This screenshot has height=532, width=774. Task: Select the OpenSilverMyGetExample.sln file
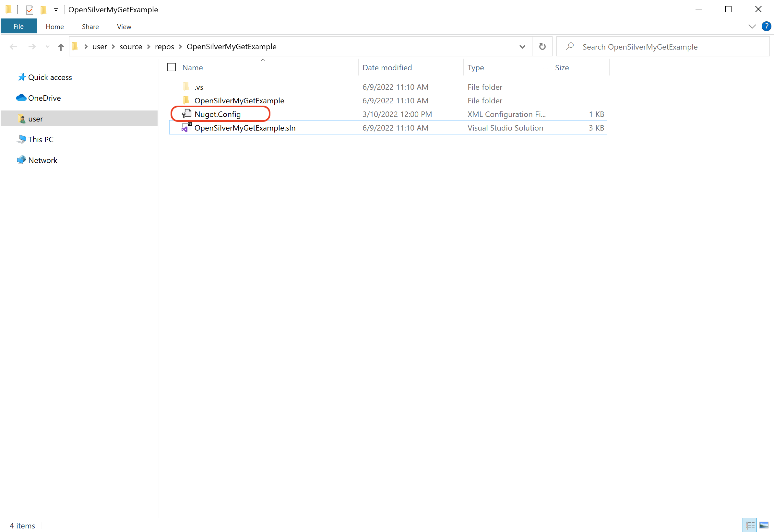coord(388,128)
